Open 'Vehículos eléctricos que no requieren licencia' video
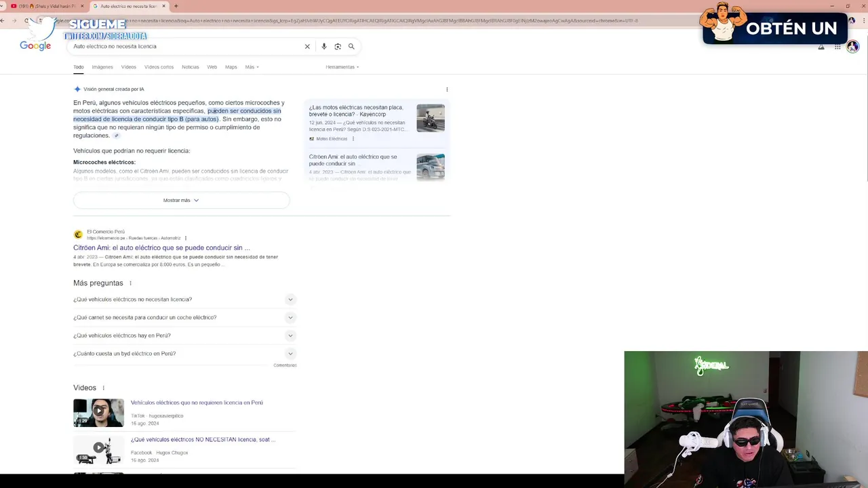This screenshot has width=868, height=488. click(197, 403)
